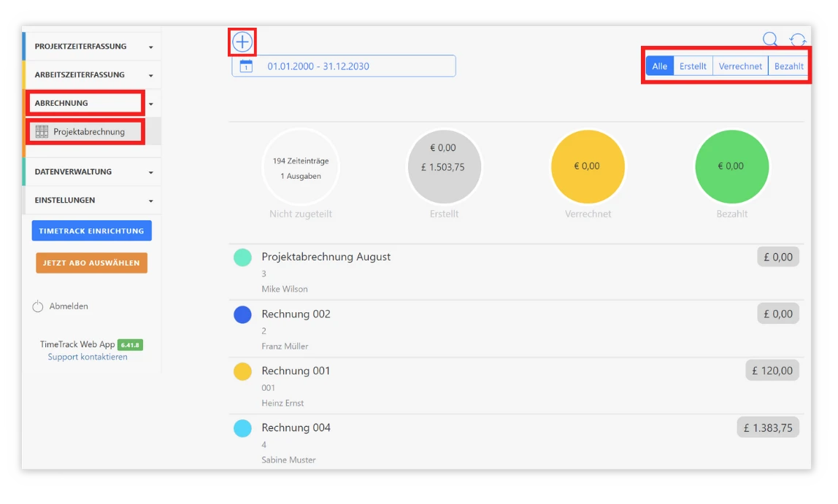Switch filter to Bezahlt
This screenshot has width=838, height=504.
[788, 66]
